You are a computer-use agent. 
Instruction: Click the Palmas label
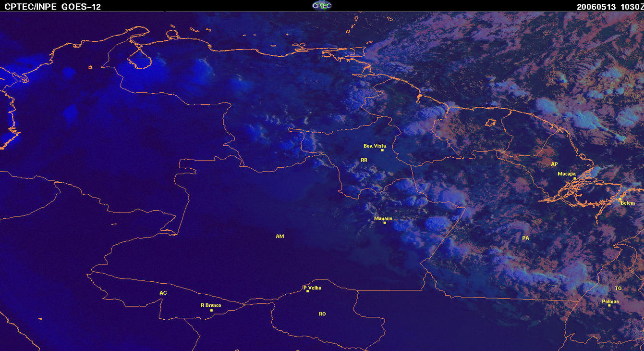tap(610, 302)
